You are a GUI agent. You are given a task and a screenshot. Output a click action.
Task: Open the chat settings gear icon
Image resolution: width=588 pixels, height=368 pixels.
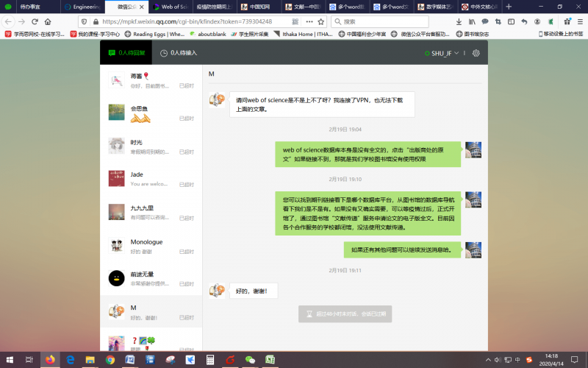coord(476,53)
